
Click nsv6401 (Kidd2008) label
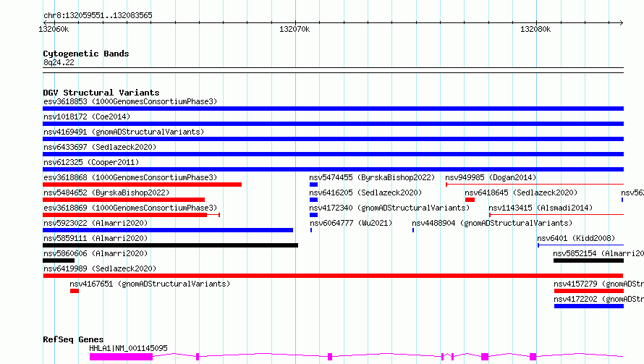(x=576, y=238)
